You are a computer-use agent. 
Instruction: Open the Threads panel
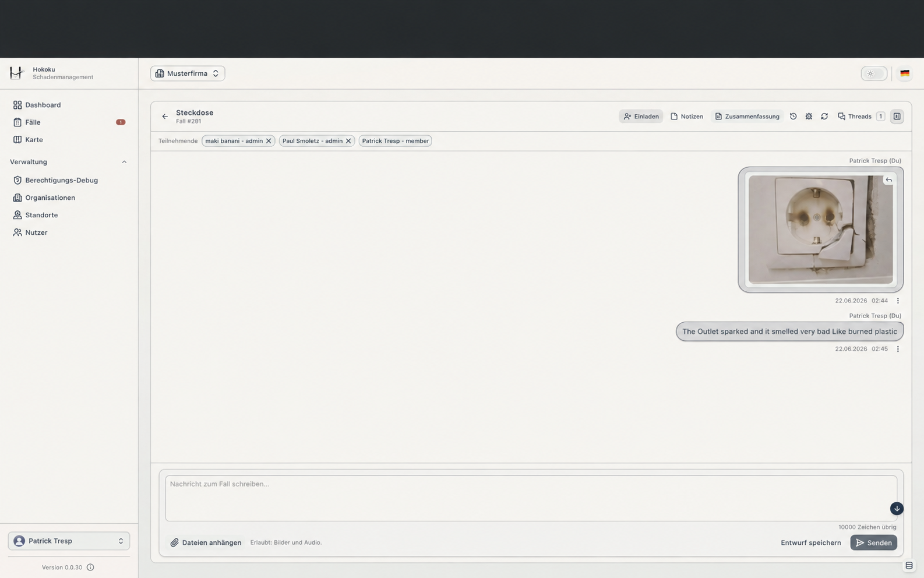[x=861, y=117]
